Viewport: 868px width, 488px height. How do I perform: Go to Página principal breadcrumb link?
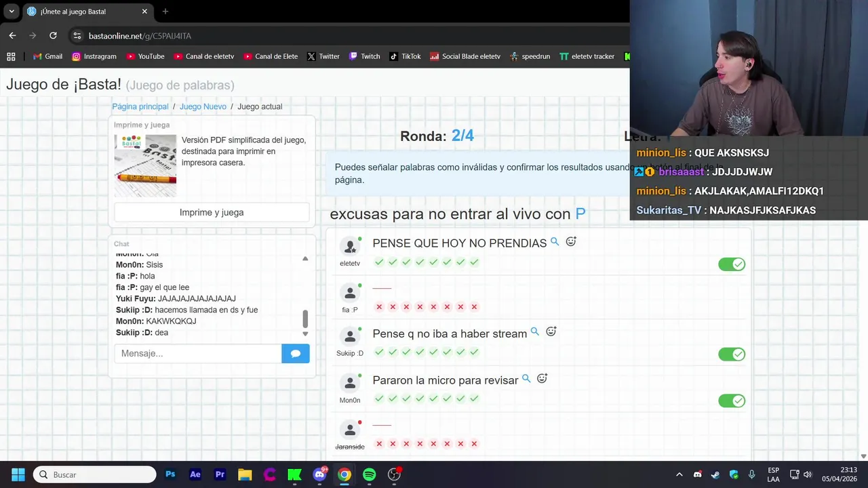pyautogui.click(x=140, y=106)
